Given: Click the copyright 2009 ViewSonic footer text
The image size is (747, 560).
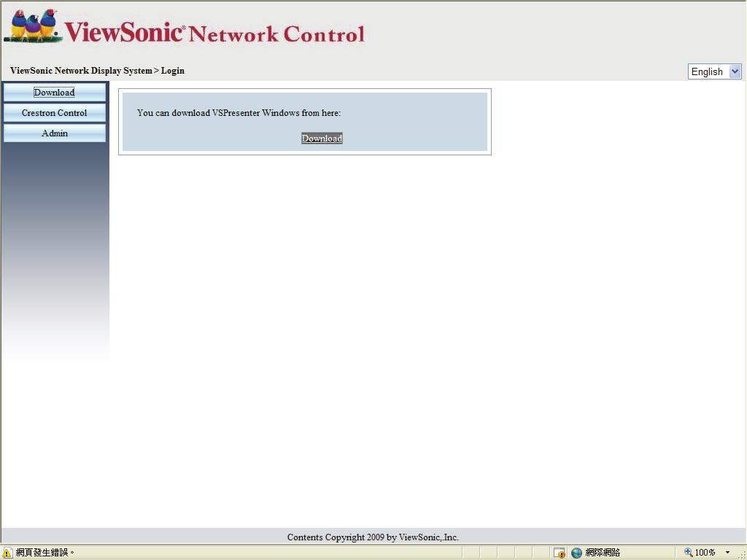Looking at the screenshot, I should click(x=373, y=537).
